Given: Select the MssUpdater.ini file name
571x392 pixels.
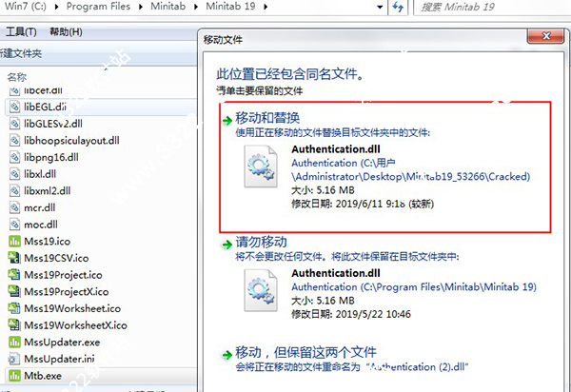Looking at the screenshot, I should pyautogui.click(x=59, y=359).
